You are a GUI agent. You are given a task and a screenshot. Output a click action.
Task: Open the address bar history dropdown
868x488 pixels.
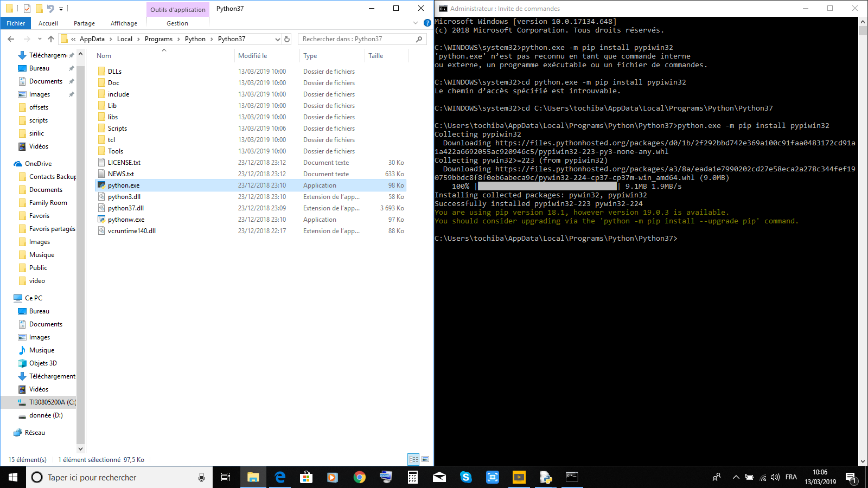tap(278, 39)
